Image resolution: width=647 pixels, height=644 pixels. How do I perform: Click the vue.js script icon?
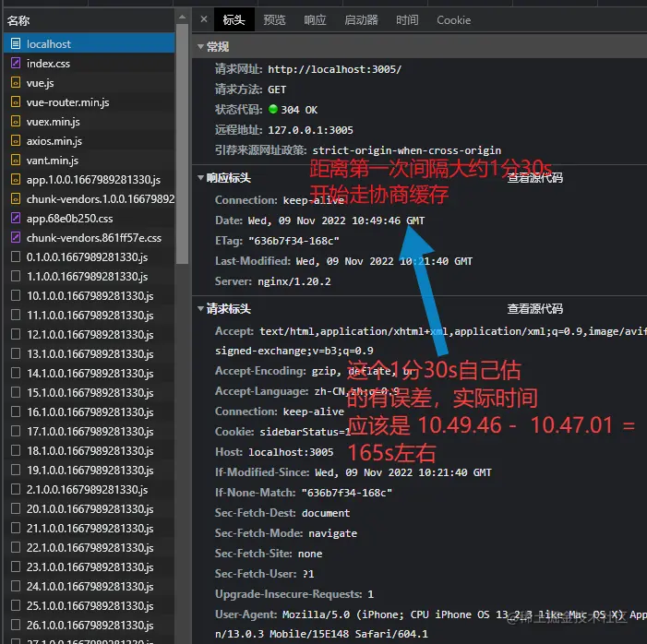pos(16,82)
